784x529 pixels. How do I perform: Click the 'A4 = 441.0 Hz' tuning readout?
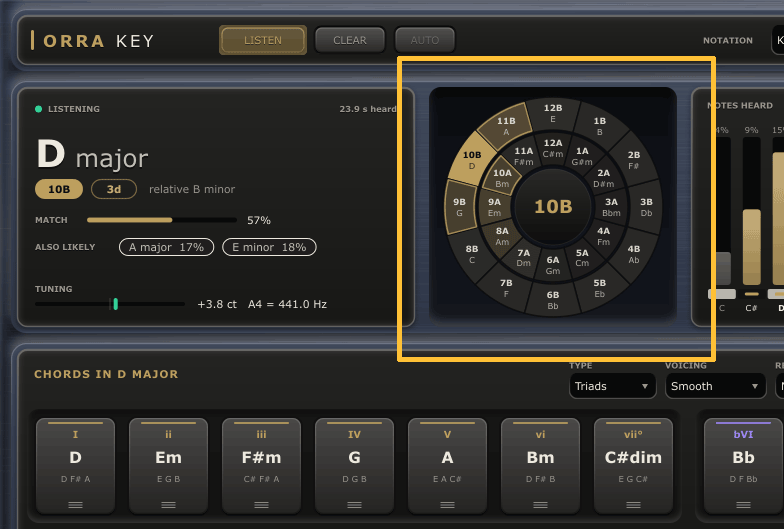click(x=288, y=304)
